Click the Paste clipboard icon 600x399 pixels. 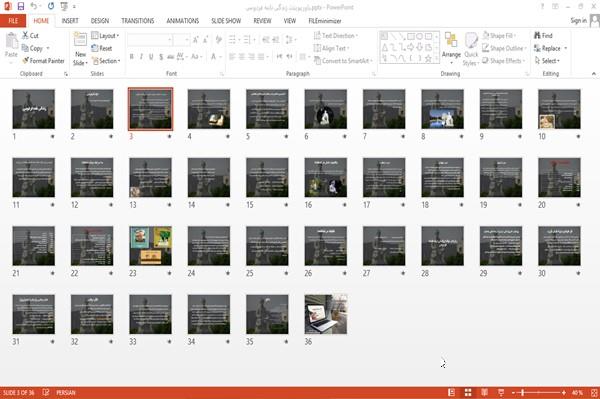coord(11,41)
